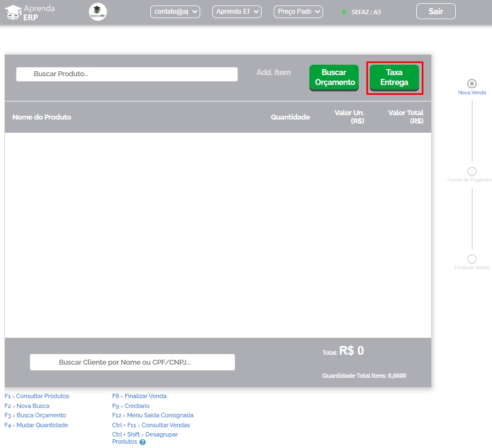Select the Forma de Pagamento step circle
492x448 pixels.
coord(472,171)
